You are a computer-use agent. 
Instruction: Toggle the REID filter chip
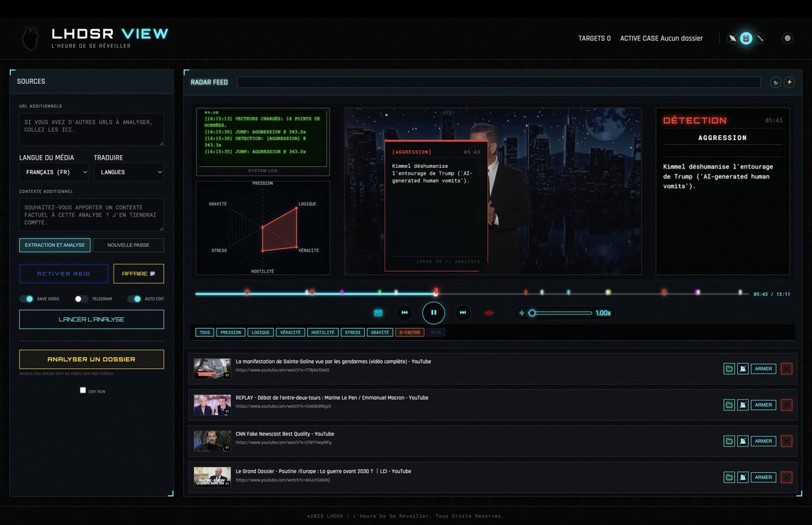coord(436,332)
